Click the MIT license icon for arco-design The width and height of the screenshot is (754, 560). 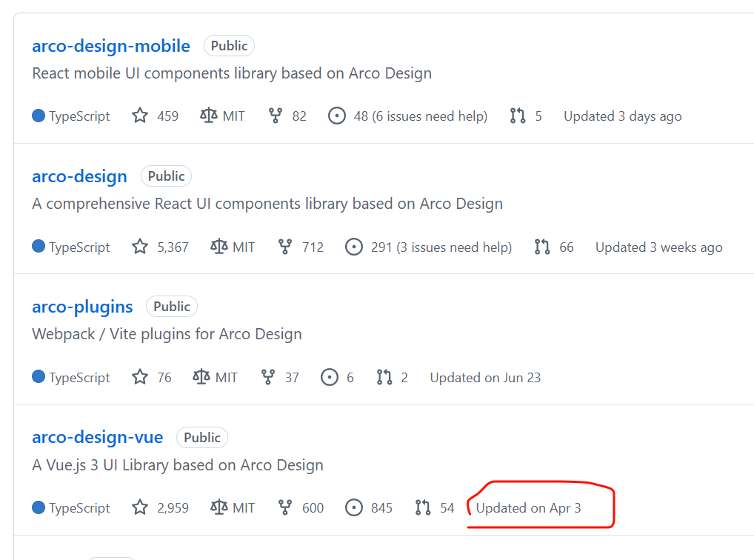click(x=218, y=247)
